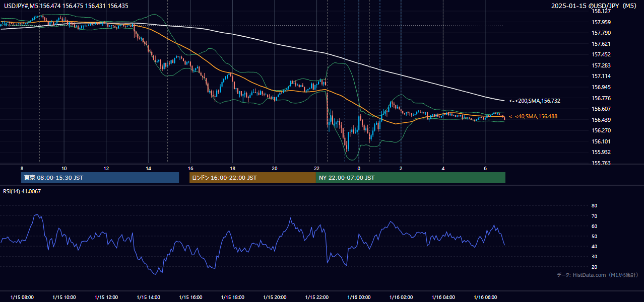Click price axis label 156.945
The width and height of the screenshot is (644, 302).
(601, 87)
